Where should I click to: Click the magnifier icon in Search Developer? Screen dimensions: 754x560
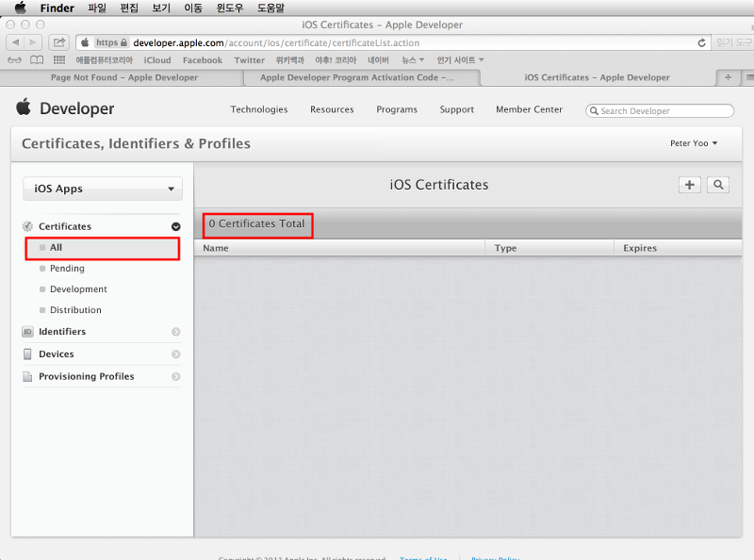click(x=594, y=111)
